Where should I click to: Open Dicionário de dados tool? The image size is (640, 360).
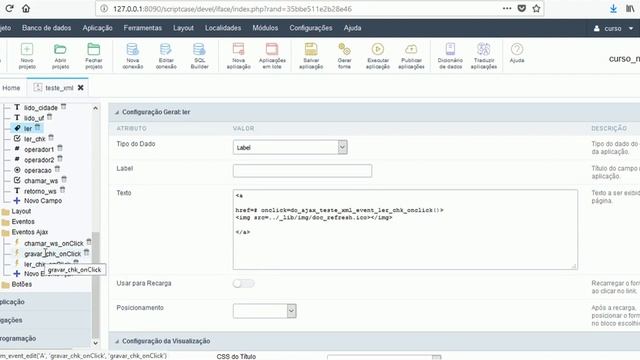[450, 56]
